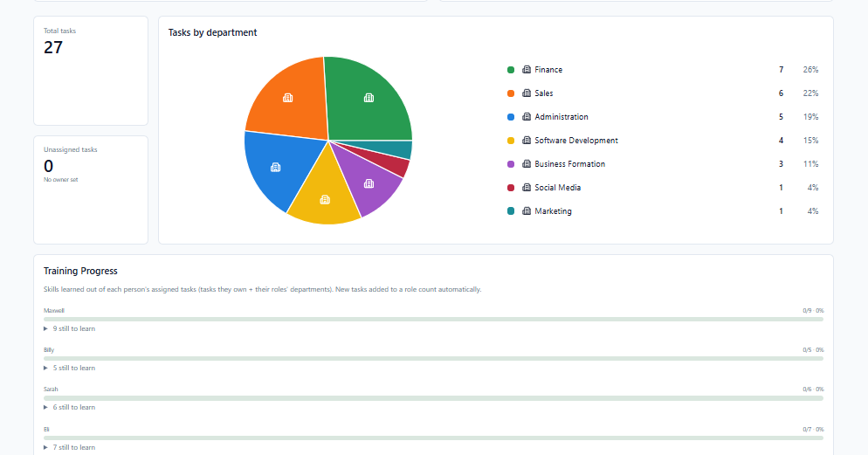Select the blue Administration legend dot
868x455 pixels.
point(511,117)
